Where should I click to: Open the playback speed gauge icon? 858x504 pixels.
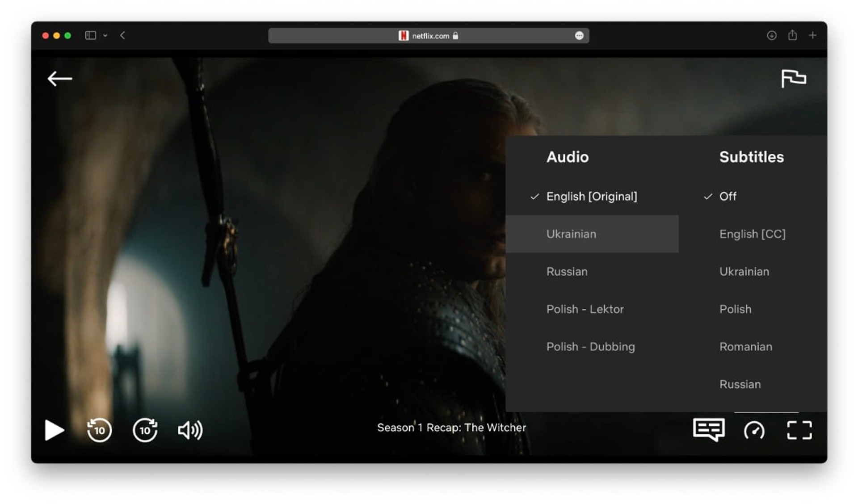[754, 430]
